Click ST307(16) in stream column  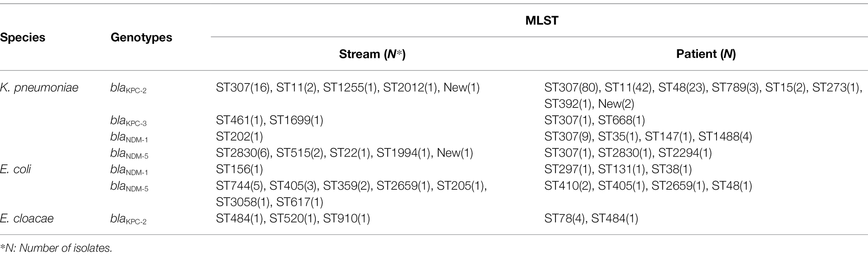point(243,88)
